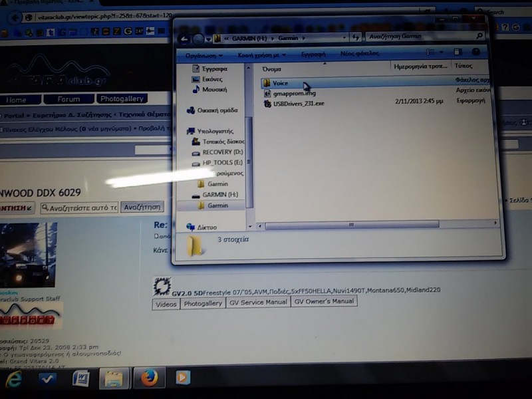The height and width of the screenshot is (399, 532).
Task: Change the view layout icon
Action: point(430,52)
